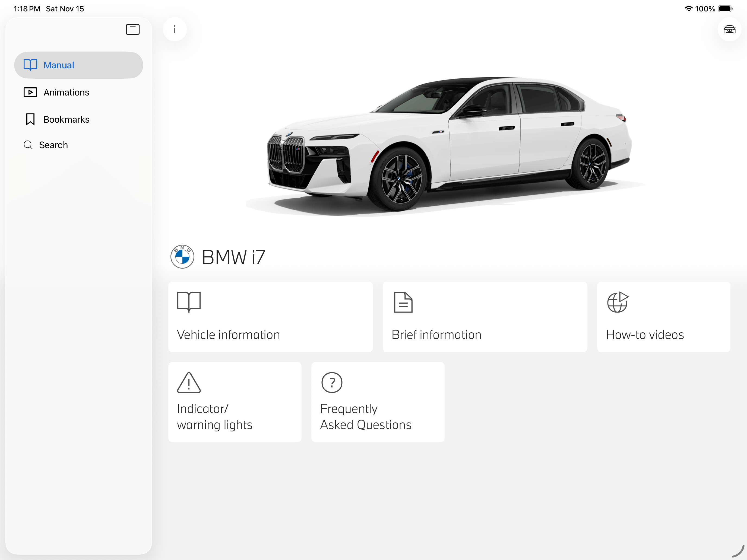747x560 pixels.
Task: Open Animations section
Action: tap(66, 92)
